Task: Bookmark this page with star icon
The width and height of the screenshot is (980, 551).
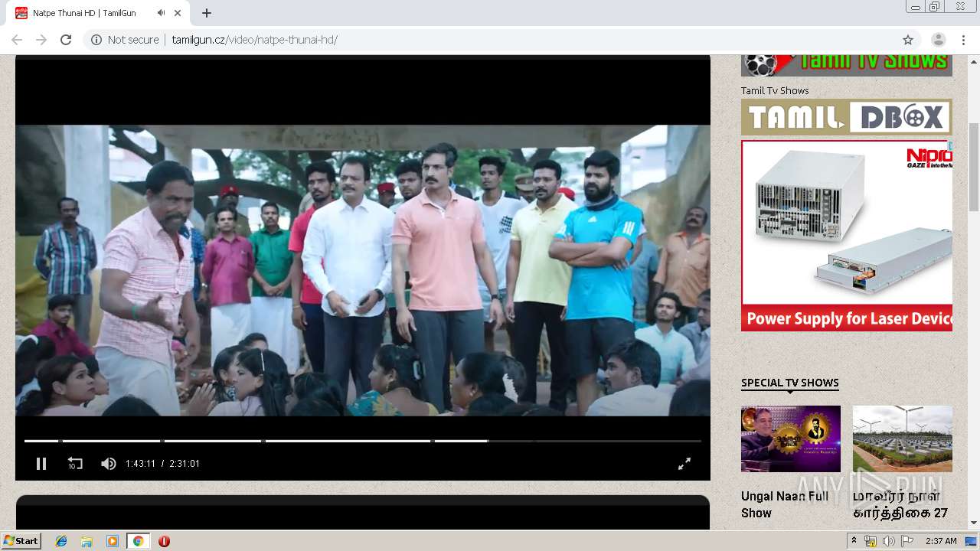Action: pyautogui.click(x=908, y=40)
